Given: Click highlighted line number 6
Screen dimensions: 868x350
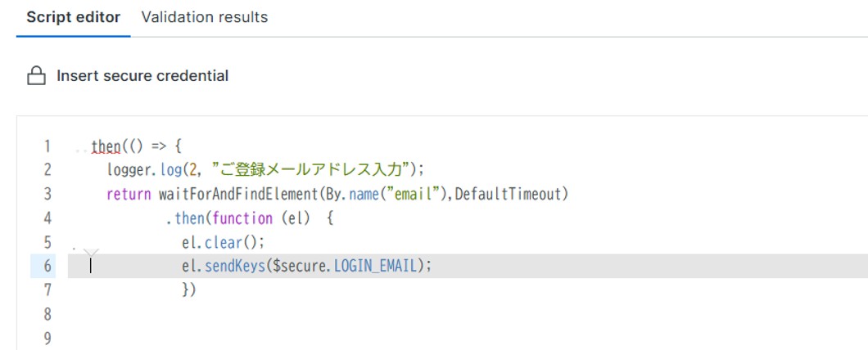Looking at the screenshot, I should point(47,267).
